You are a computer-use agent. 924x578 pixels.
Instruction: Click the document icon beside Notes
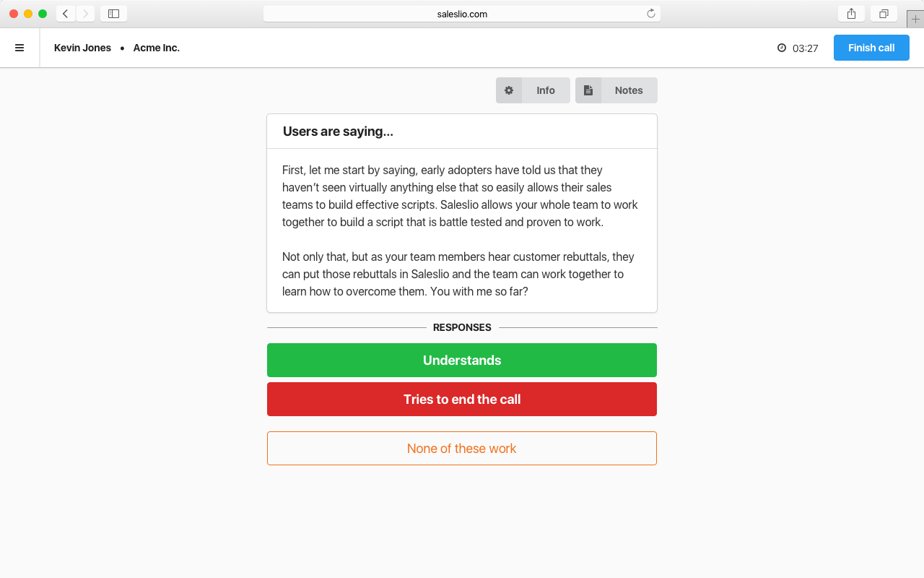pyautogui.click(x=588, y=90)
